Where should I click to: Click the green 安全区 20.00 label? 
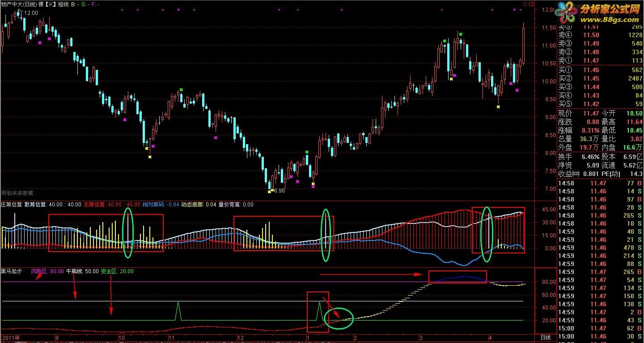click(117, 271)
